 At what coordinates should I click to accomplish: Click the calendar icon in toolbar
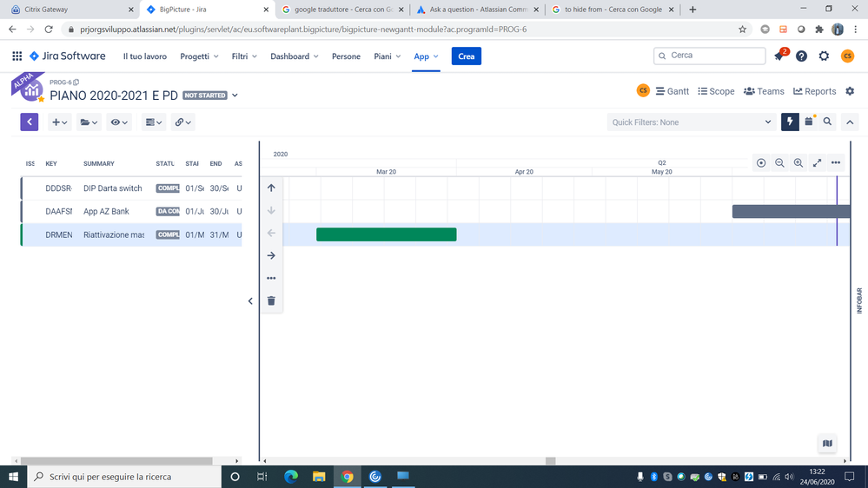point(809,122)
